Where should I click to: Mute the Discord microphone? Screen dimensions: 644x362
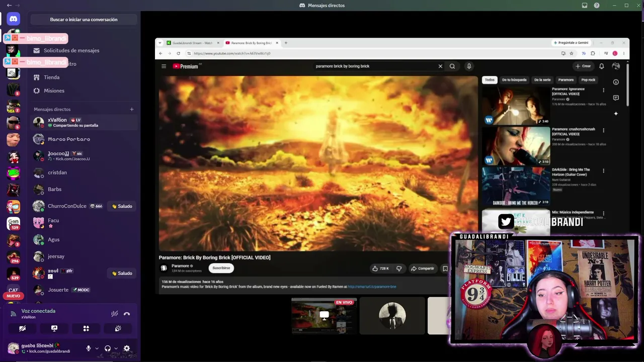[89, 348]
